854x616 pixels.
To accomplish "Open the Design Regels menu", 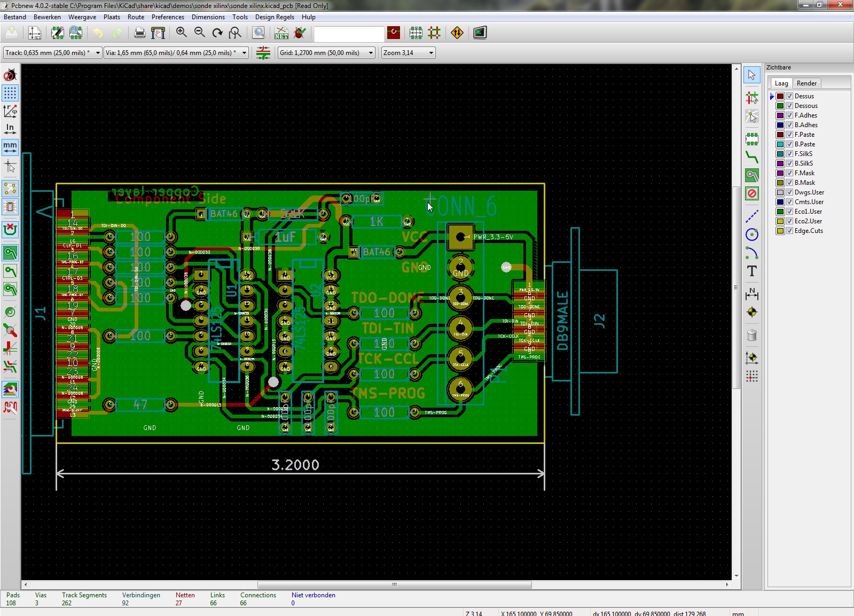I will click(275, 17).
